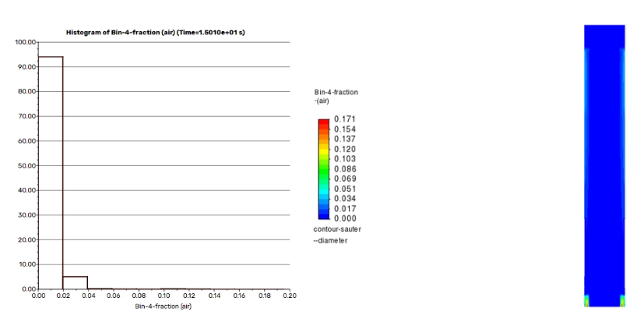Click legend value 0.017

click(x=345, y=209)
